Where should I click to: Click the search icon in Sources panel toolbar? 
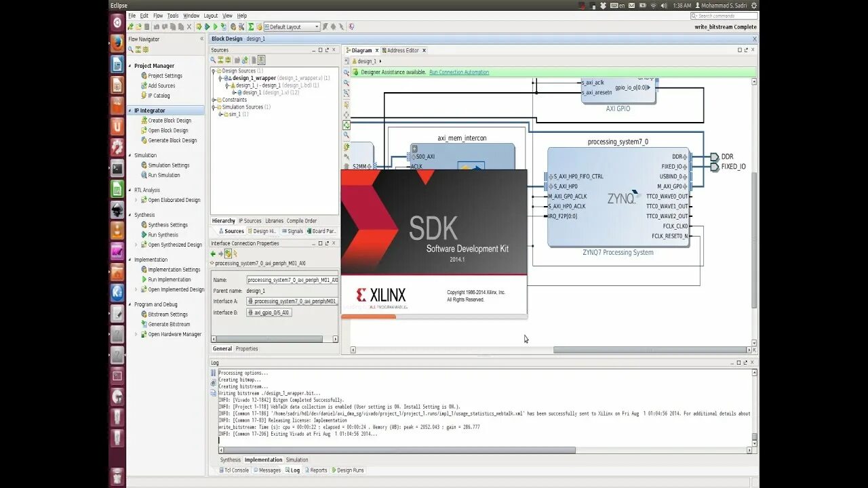(213, 60)
